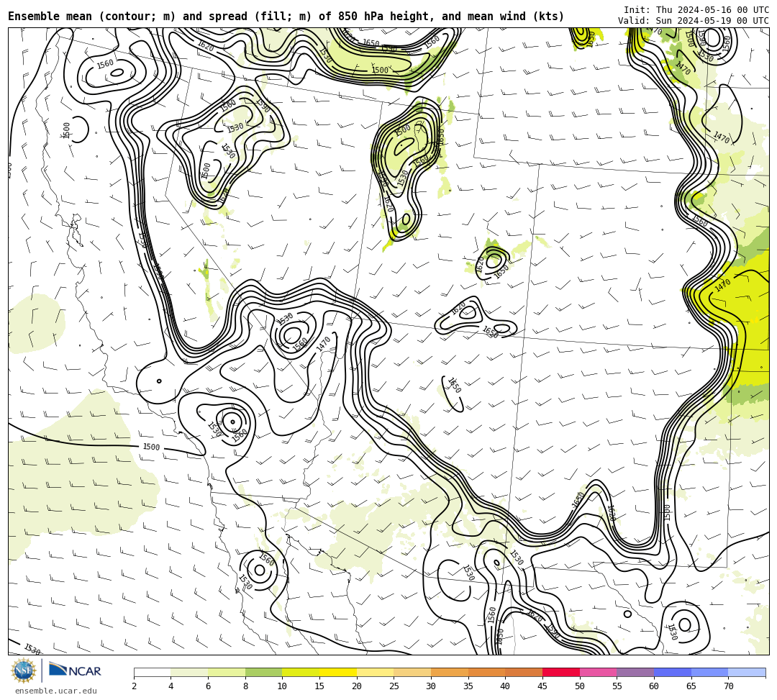Click the light blue 65-70 color bar segment

(x=709, y=672)
